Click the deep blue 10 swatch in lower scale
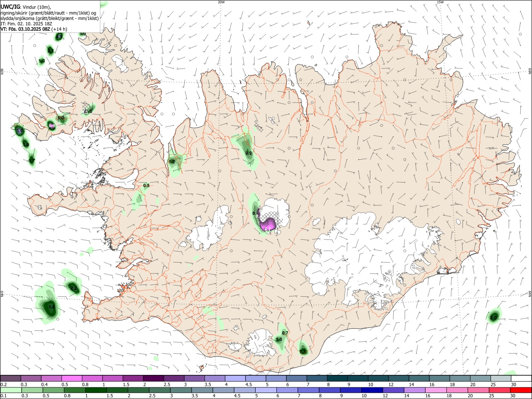Viewport: 532px width, 399px height. [x=372, y=390]
